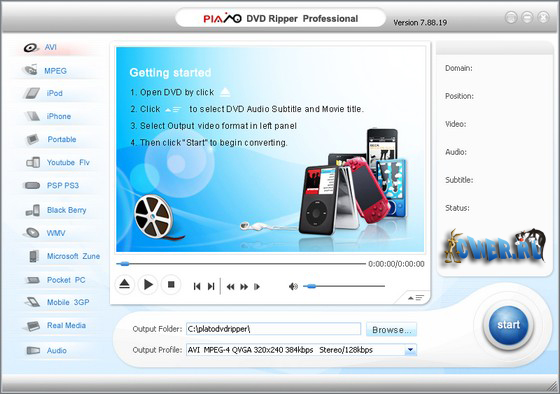Jump to the previous chapter
This screenshot has width=560, height=394.
click(197, 286)
